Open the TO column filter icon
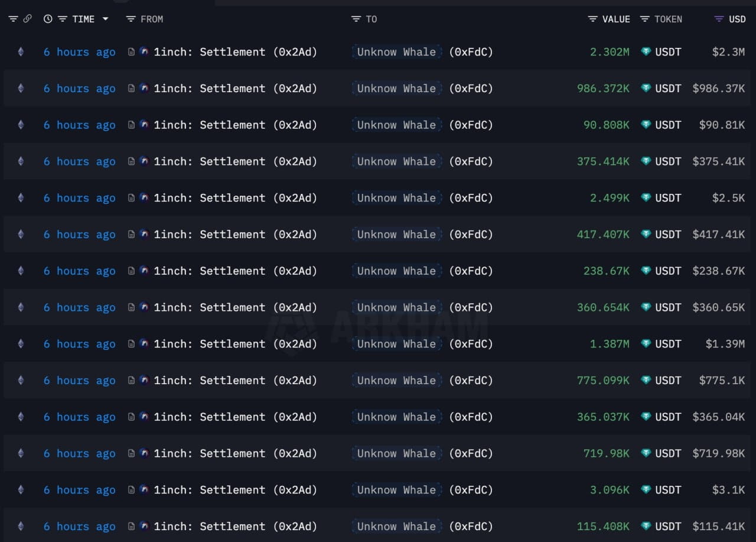Viewport: 756px width, 542px height. (356, 19)
